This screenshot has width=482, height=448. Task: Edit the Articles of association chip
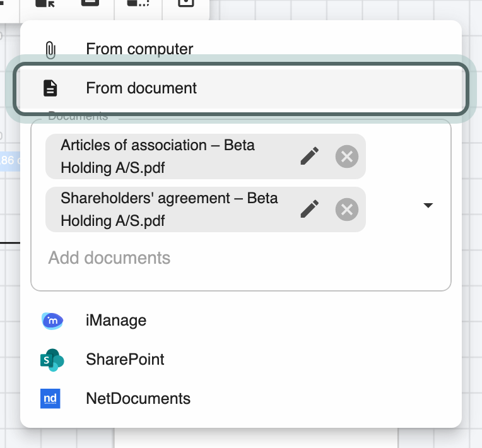tap(309, 156)
